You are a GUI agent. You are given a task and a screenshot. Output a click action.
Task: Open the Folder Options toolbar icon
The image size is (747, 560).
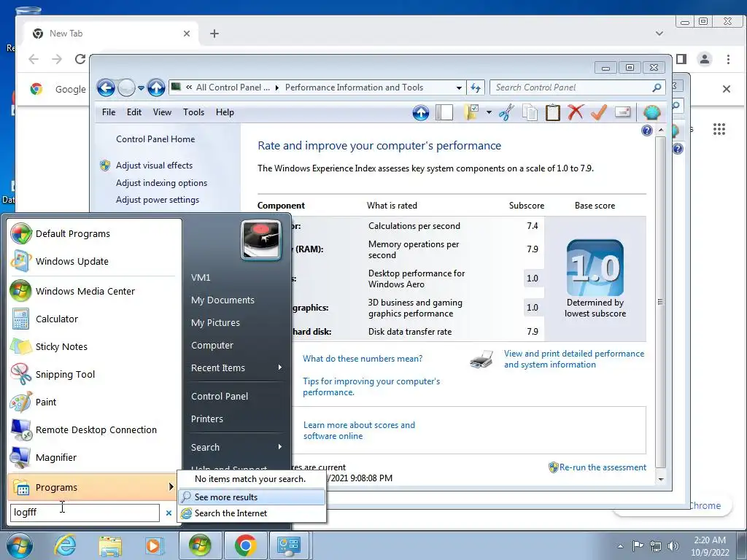[472, 112]
